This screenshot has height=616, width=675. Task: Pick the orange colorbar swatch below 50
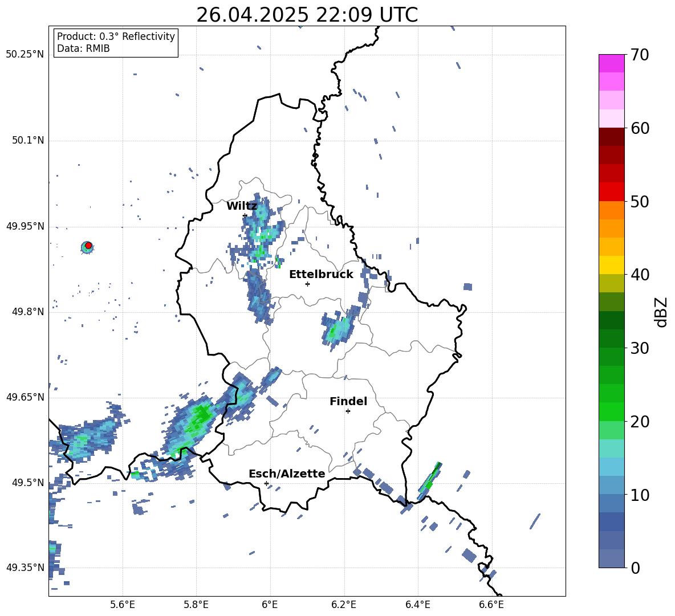(x=611, y=210)
